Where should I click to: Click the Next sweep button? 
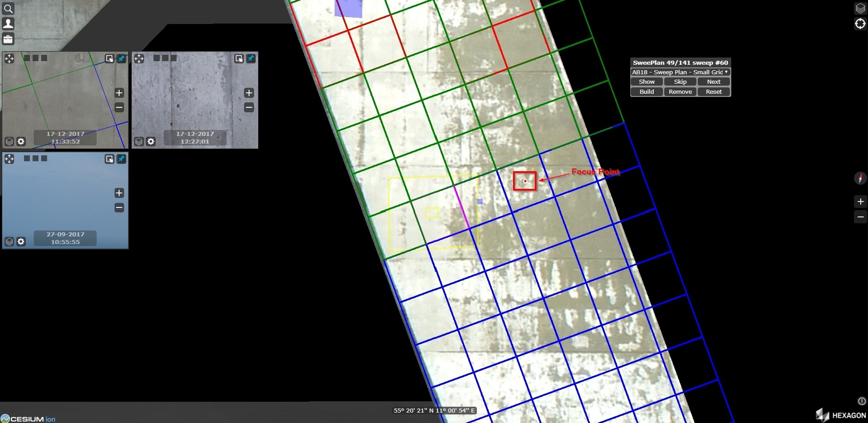pos(714,82)
